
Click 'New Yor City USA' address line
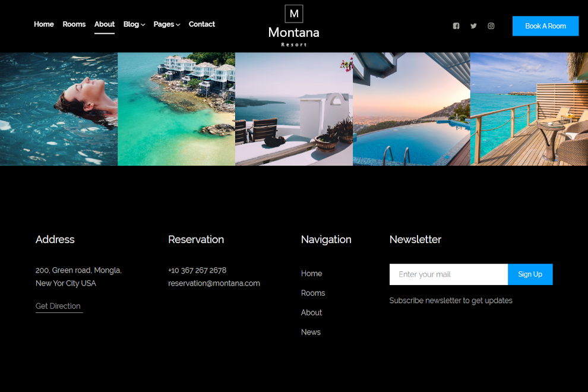point(65,283)
